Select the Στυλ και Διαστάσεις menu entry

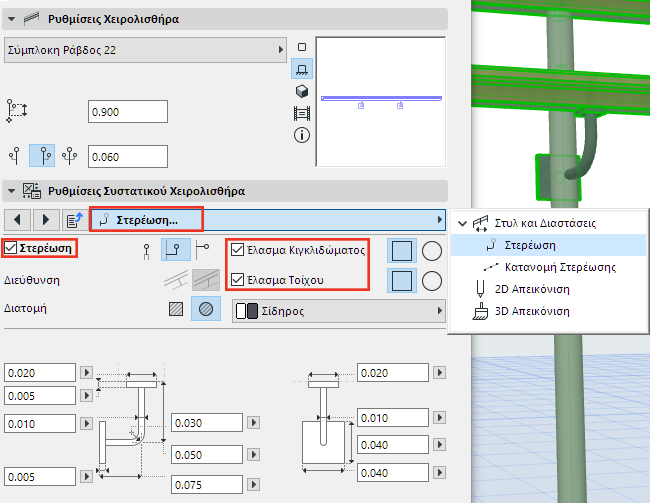pos(545,223)
